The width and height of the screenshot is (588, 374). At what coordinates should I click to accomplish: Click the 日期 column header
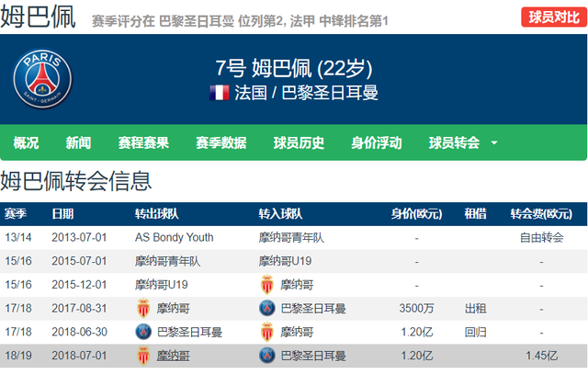point(62,214)
